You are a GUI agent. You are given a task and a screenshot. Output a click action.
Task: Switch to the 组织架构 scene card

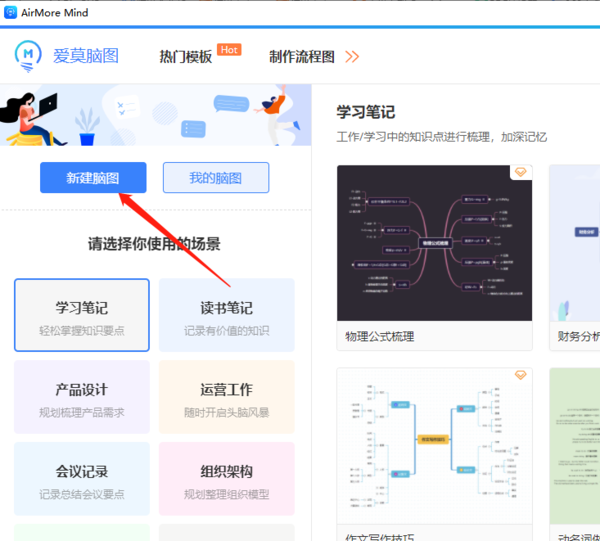[226, 478]
